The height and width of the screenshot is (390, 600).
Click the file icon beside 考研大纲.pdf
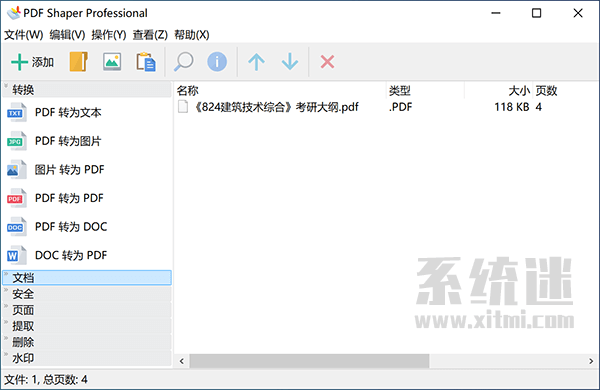pyautogui.click(x=183, y=107)
